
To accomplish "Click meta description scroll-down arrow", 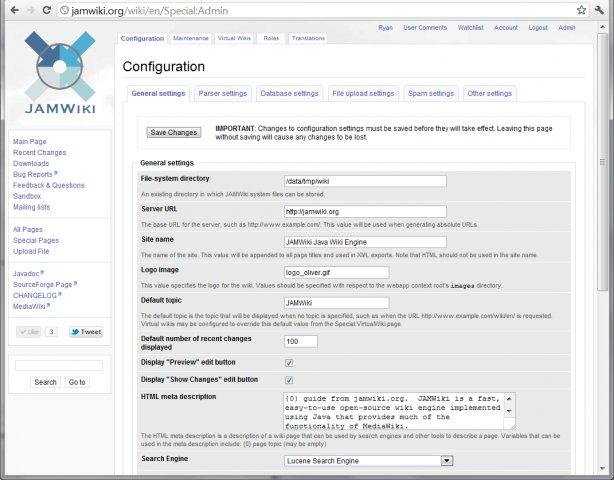I will point(509,411).
